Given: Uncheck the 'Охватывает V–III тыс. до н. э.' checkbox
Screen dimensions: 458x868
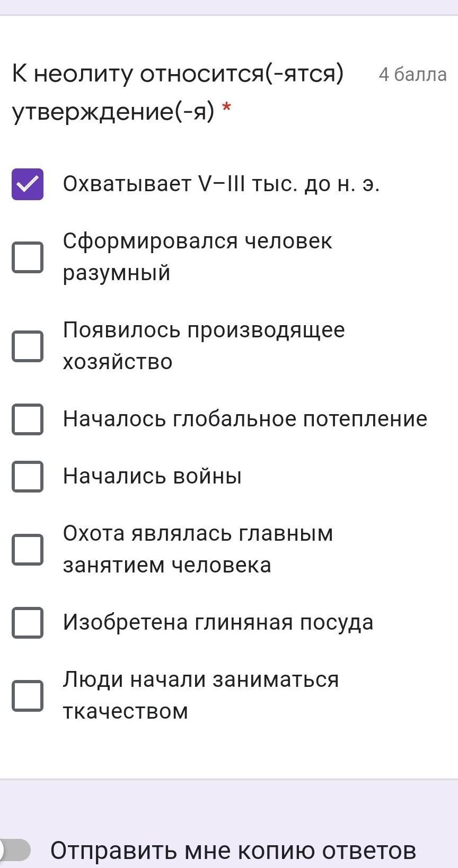Looking at the screenshot, I should coord(28,184).
